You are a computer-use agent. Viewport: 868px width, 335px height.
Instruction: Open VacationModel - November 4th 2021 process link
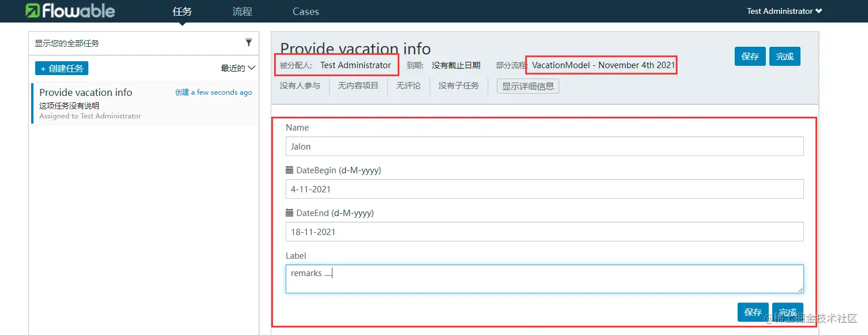[x=603, y=65]
